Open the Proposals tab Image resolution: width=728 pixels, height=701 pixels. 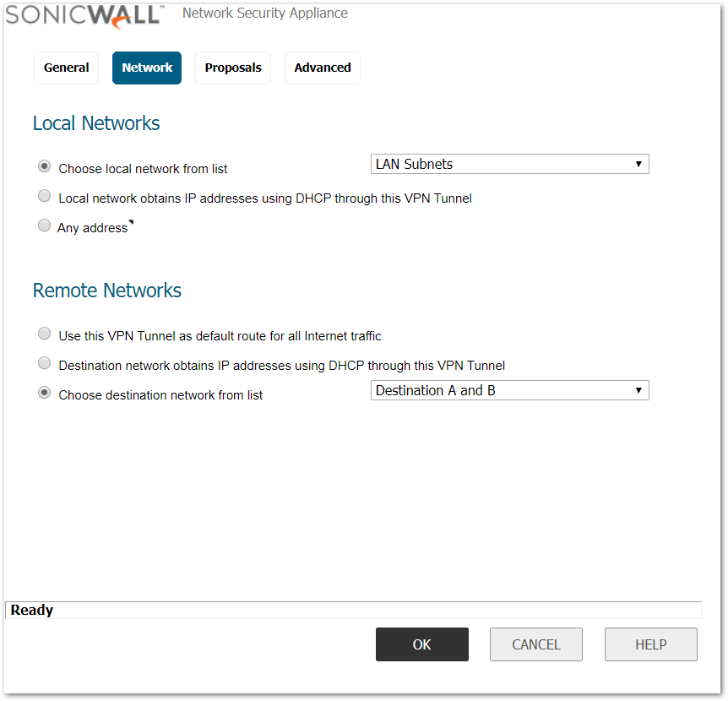[x=233, y=68]
